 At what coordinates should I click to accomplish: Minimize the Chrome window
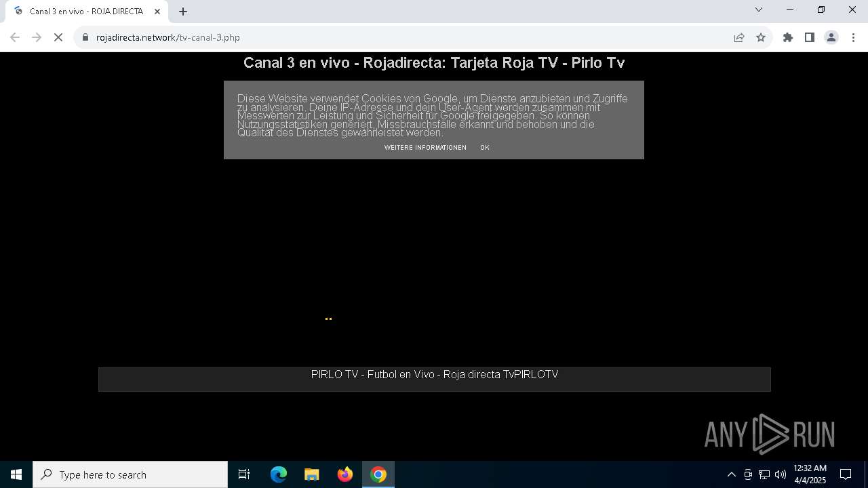click(790, 9)
